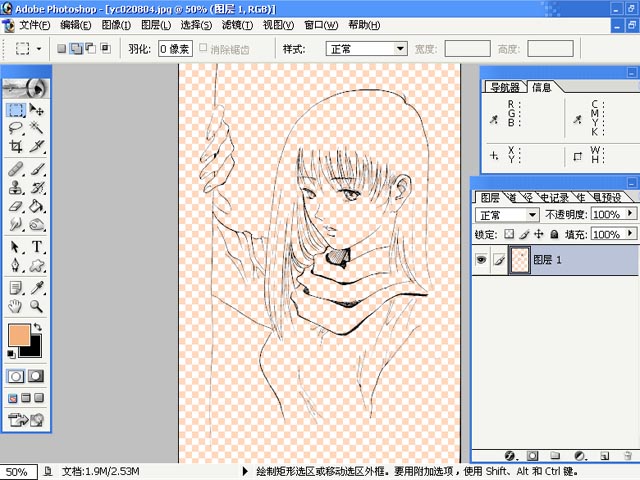Viewport: 640px width, 480px height.
Task: Open the 不透明度 slider arrow
Action: coord(630,213)
